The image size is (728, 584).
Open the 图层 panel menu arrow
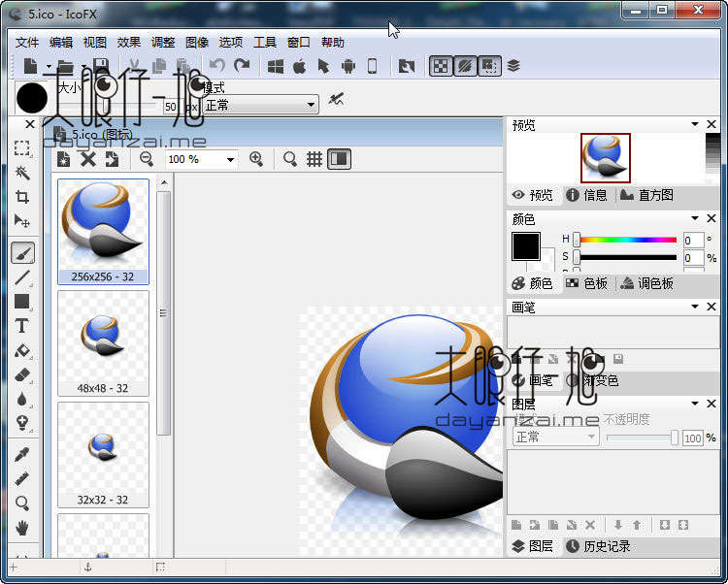click(x=695, y=404)
